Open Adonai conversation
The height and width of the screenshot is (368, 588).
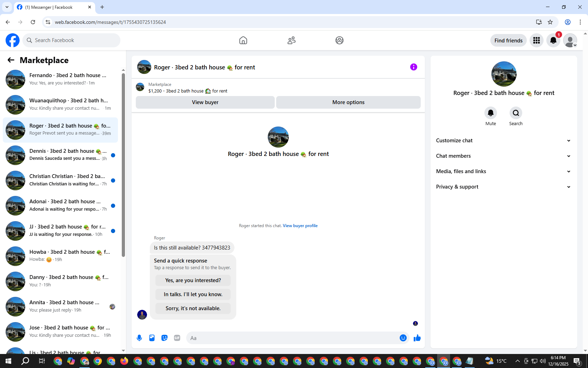tap(60, 205)
